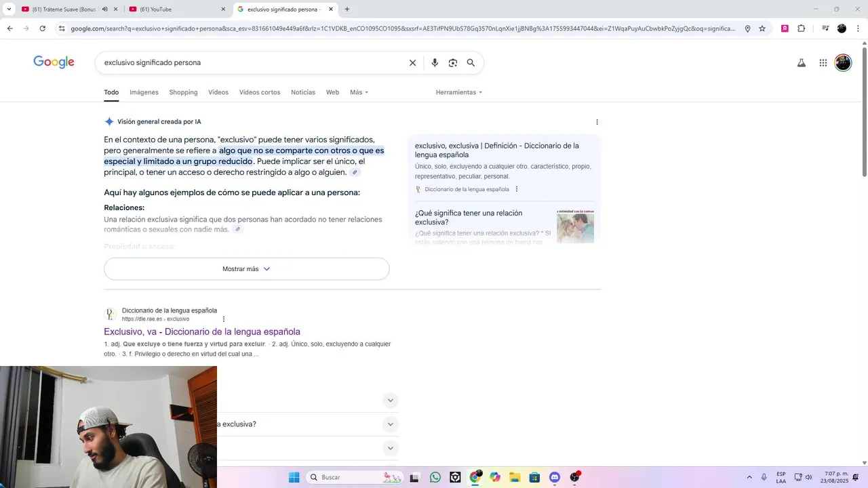Open Task View from the taskbar
This screenshot has height=488, width=868.
(x=414, y=477)
